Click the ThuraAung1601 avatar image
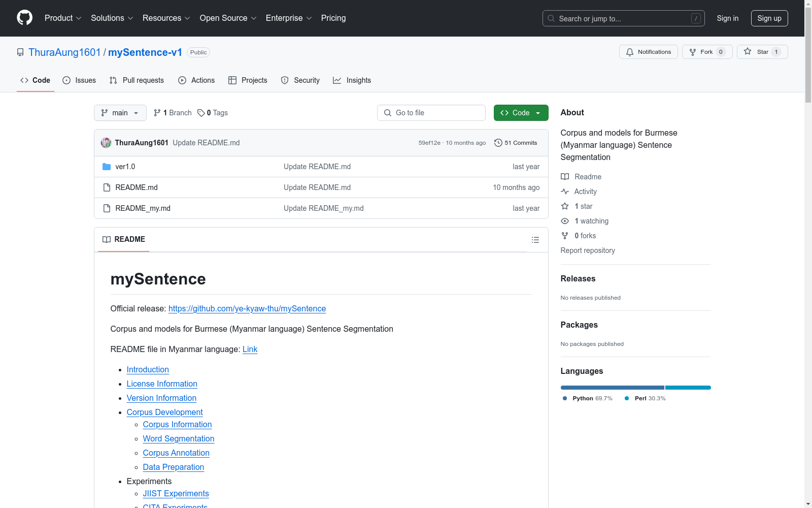This screenshot has width=812, height=508. [106, 143]
